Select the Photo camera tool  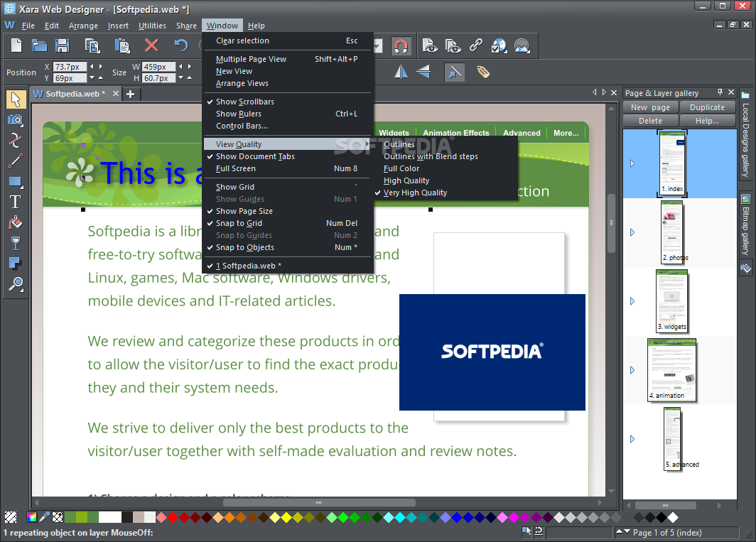(16, 120)
